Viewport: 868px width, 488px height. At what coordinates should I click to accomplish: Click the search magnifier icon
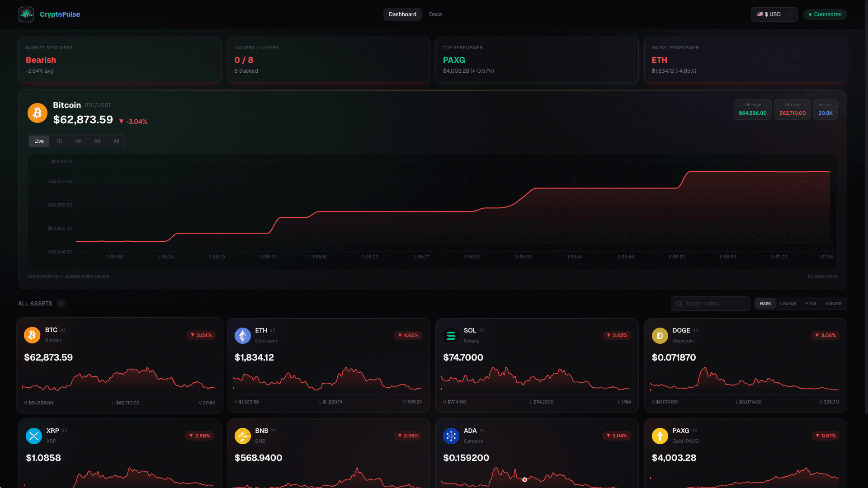point(679,304)
